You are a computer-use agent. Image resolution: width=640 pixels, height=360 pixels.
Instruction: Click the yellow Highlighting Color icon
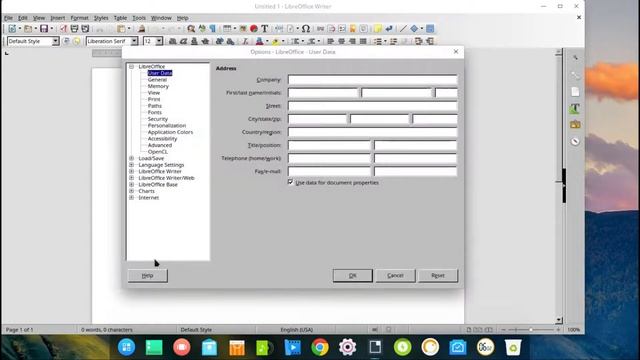(x=276, y=41)
